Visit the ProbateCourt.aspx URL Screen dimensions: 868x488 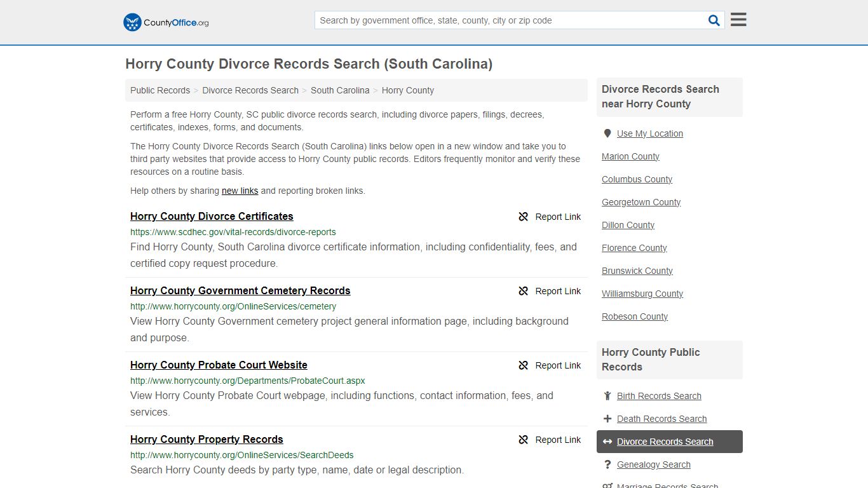click(248, 381)
